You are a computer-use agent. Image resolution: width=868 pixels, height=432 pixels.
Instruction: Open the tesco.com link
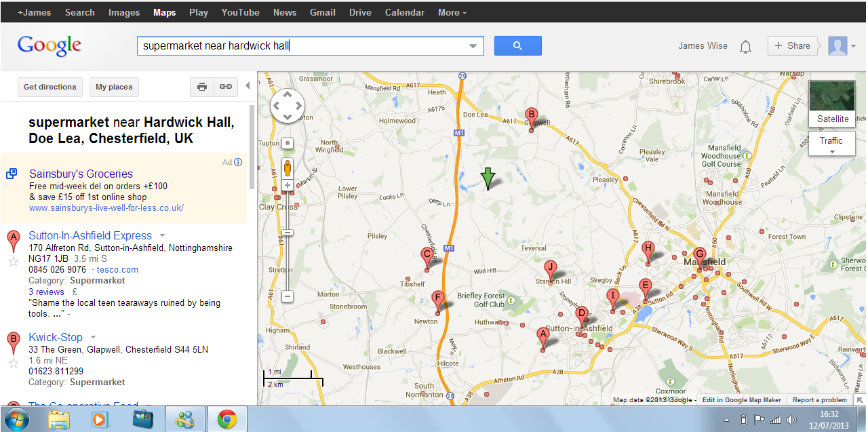click(x=117, y=270)
